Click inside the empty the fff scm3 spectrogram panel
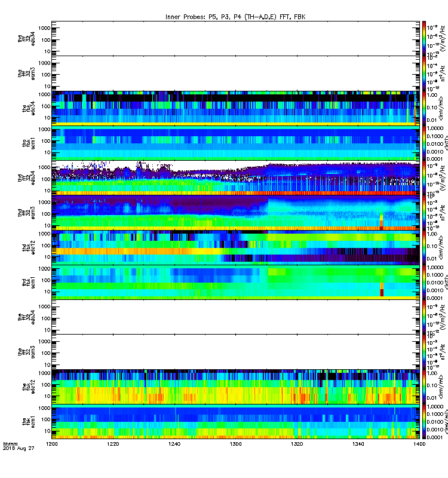Image resolution: width=448 pixels, height=478 pixels. tap(235, 351)
